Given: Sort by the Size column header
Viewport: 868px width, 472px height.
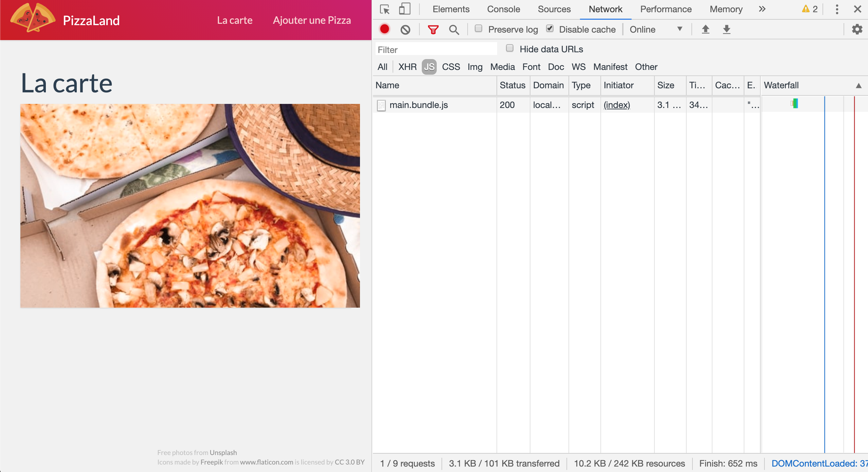Looking at the screenshot, I should click(670, 85).
